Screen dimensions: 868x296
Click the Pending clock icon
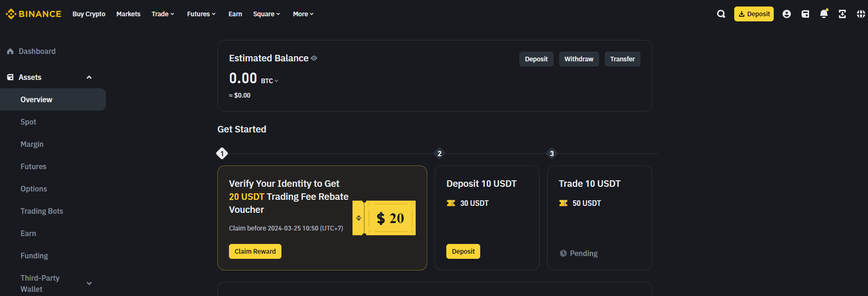tap(563, 253)
